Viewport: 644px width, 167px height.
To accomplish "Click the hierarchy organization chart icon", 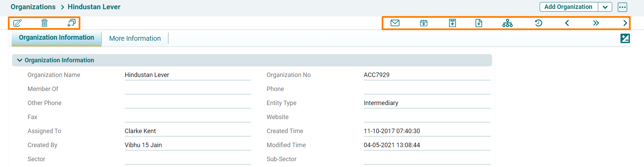I will (x=508, y=23).
